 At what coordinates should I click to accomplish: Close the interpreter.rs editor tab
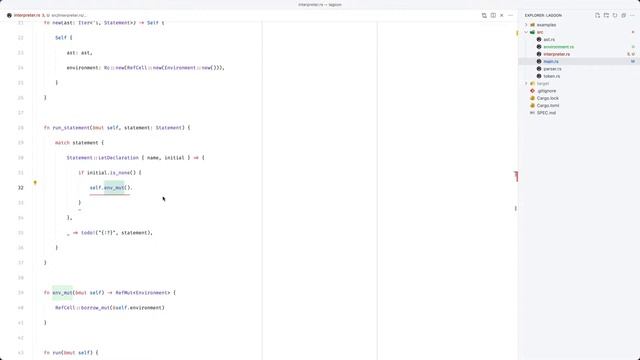(502, 16)
